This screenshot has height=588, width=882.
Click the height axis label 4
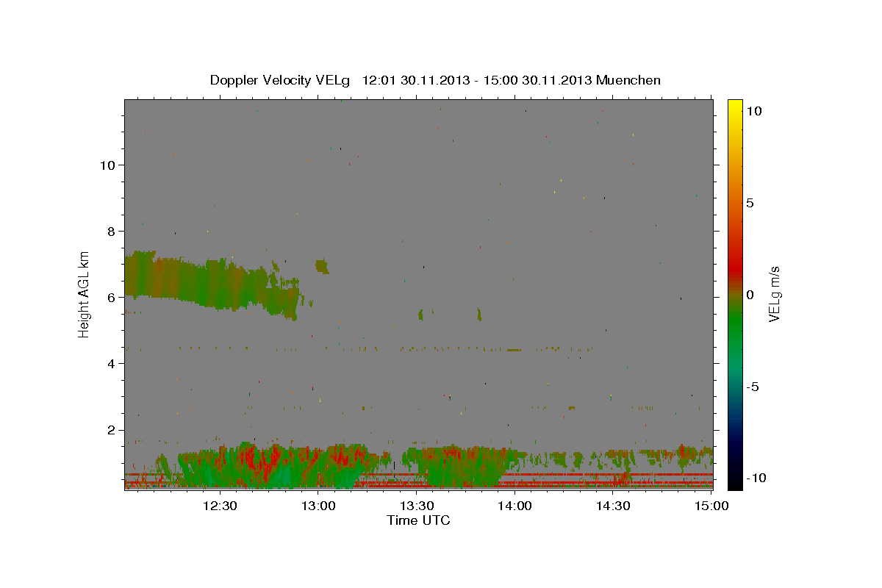[x=112, y=364]
